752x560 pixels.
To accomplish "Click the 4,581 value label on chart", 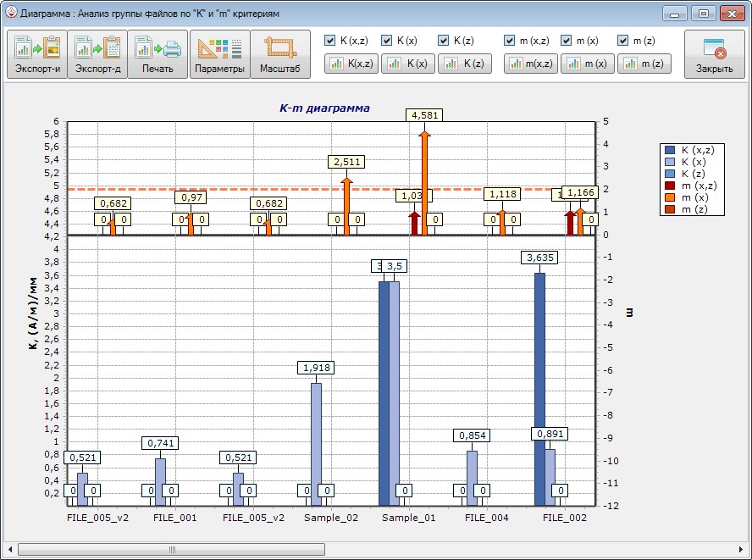I will (424, 115).
